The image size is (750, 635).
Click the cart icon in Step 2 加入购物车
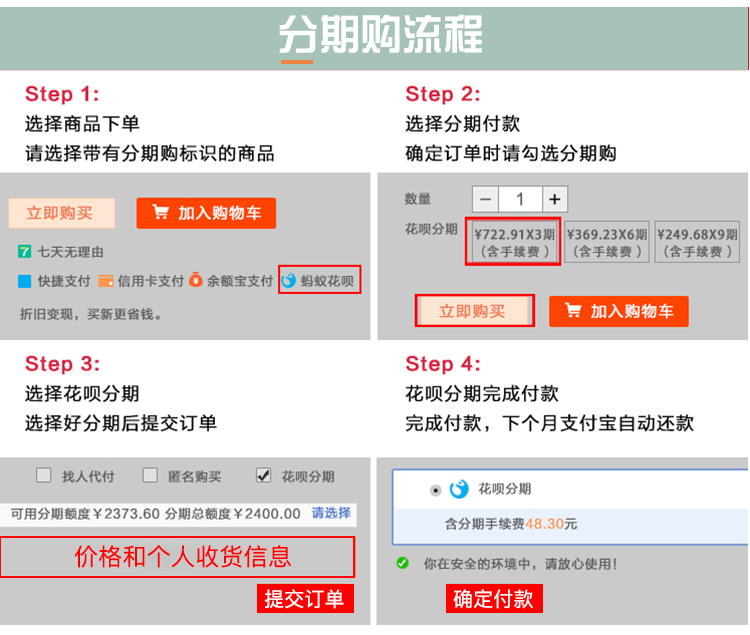(x=573, y=310)
